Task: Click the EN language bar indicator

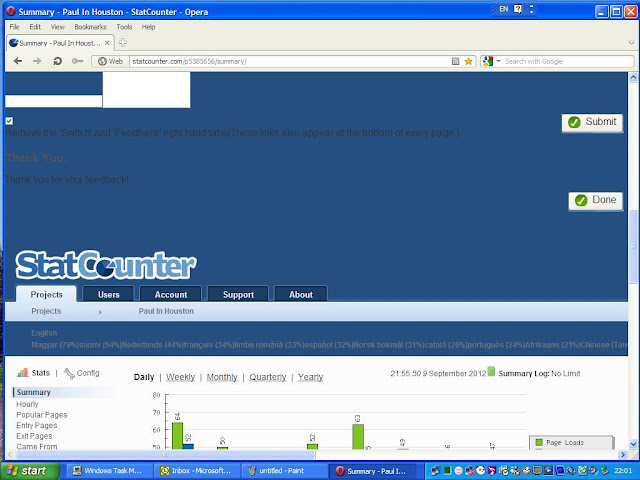Action: click(504, 9)
